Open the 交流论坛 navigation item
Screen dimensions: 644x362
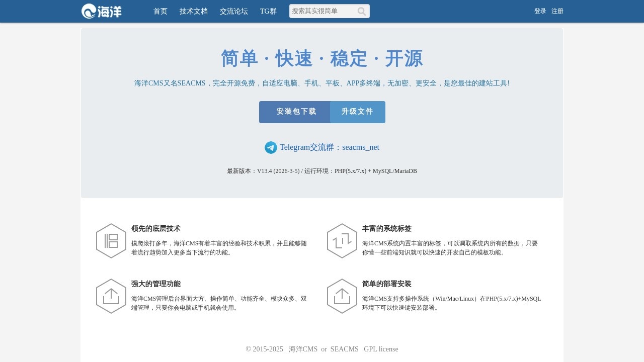coord(233,11)
